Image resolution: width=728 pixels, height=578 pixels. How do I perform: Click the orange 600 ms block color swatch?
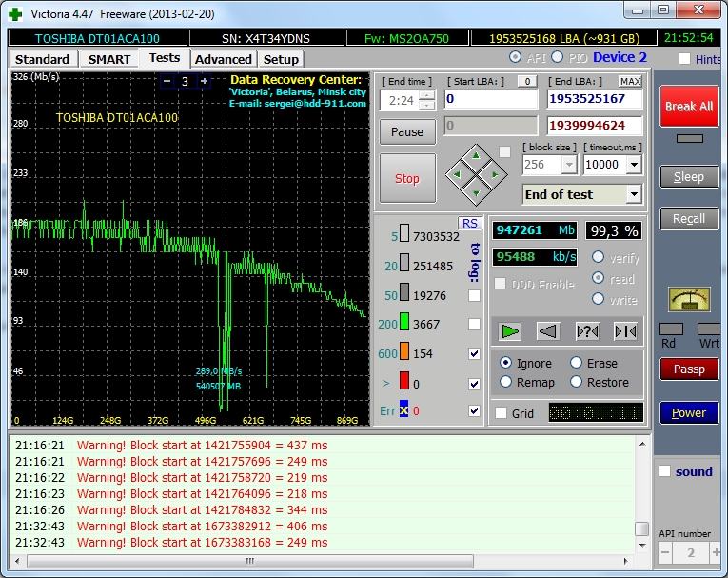[x=404, y=353]
